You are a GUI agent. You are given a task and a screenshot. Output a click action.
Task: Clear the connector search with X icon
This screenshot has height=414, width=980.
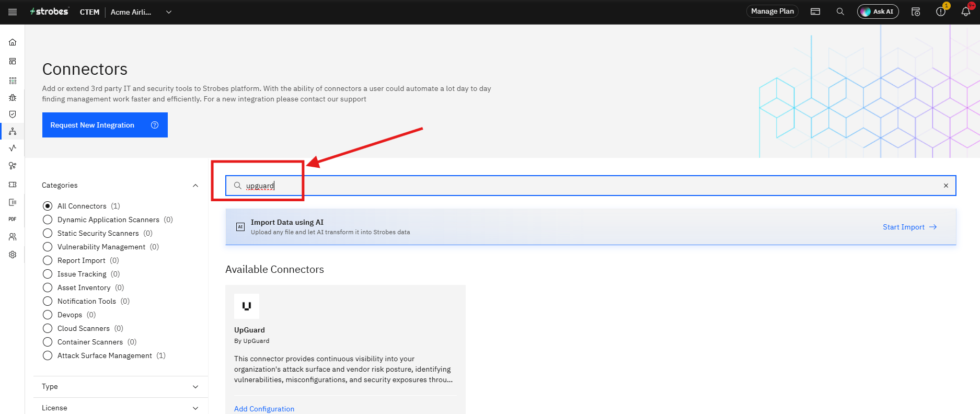tap(946, 186)
